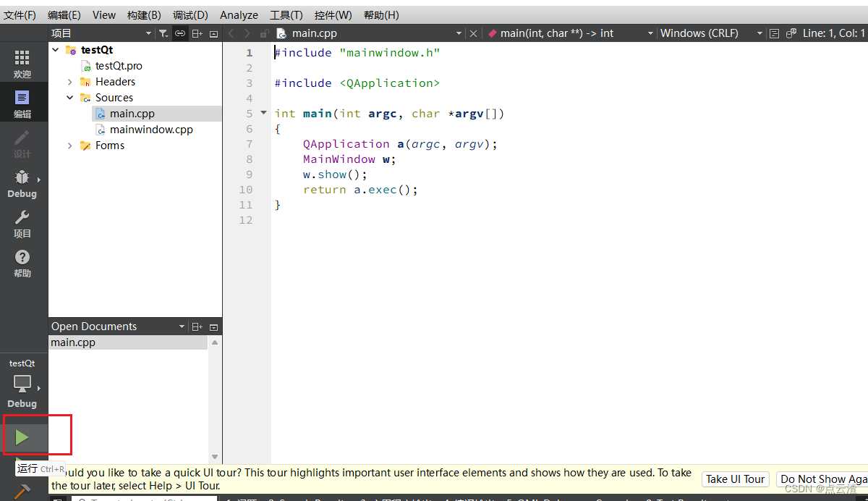Screen dimensions: 868x501
Task: Open the 调试(D) menu
Action: coord(190,14)
